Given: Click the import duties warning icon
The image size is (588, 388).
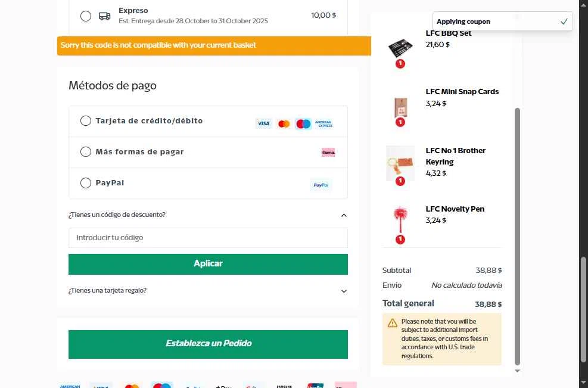Looking at the screenshot, I should coord(393,323).
